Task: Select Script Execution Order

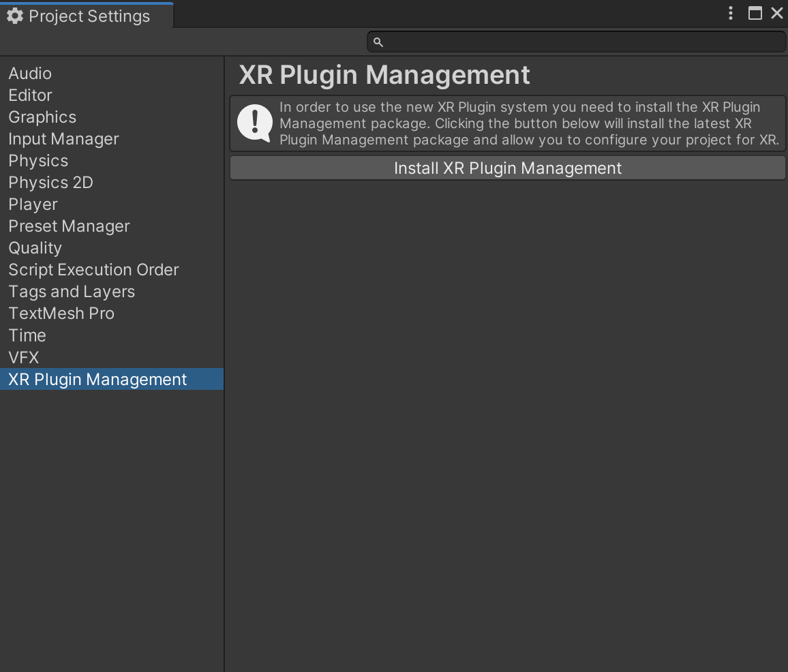Action: point(93,270)
